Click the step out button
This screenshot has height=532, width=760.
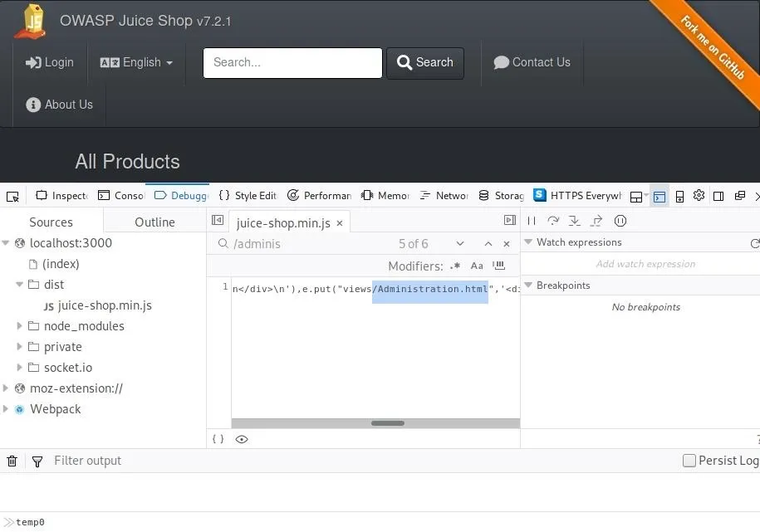pyautogui.click(x=596, y=221)
